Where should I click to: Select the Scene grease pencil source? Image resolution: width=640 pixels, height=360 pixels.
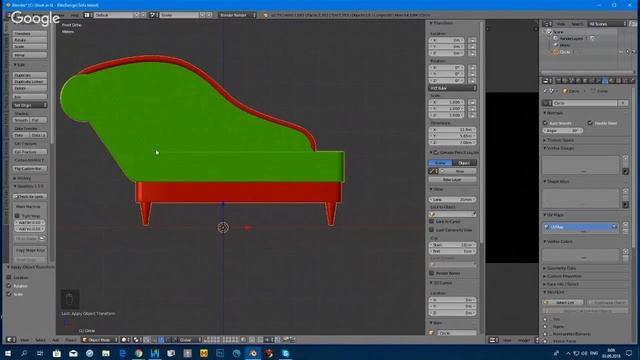pyautogui.click(x=440, y=163)
